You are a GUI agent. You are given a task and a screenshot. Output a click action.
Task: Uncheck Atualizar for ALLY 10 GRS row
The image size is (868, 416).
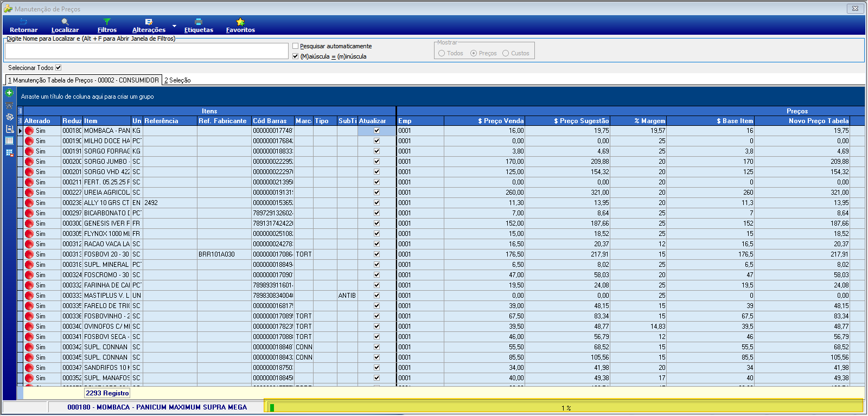[376, 203]
